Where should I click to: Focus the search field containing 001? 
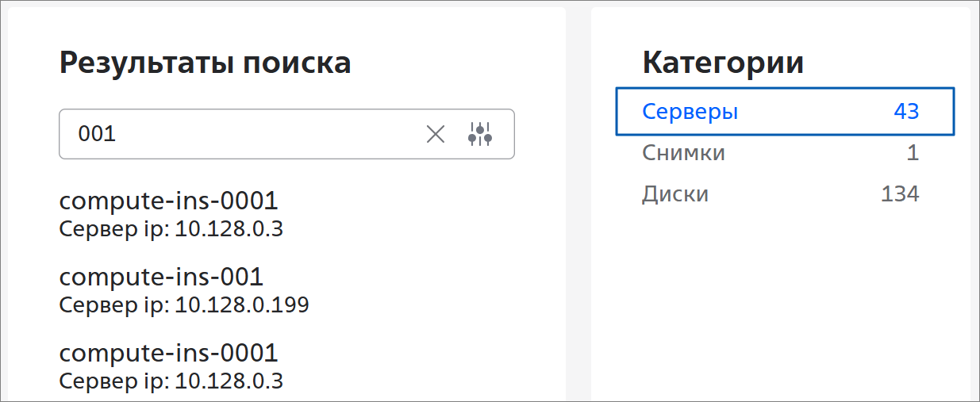pyautogui.click(x=286, y=134)
